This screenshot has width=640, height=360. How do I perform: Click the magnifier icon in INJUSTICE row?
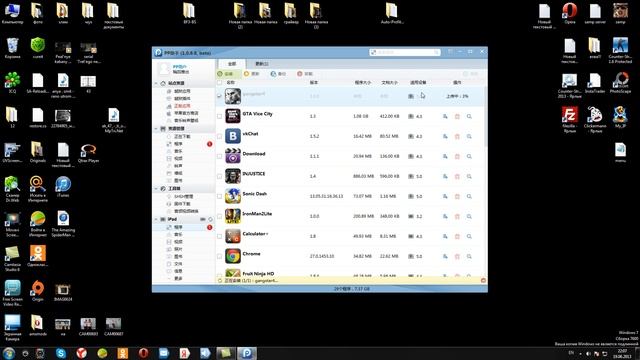click(469, 176)
